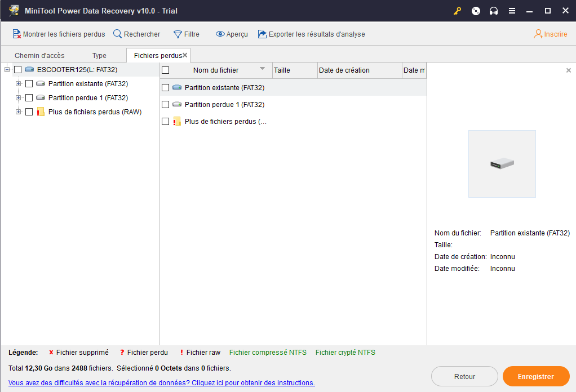Click the truncated Date m column header
576x392 pixels.
click(414, 70)
